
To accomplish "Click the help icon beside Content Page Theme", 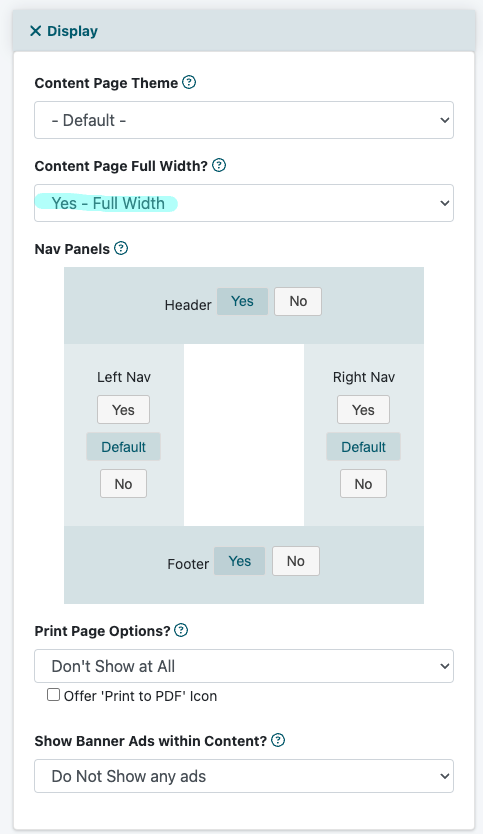I will tap(189, 82).
